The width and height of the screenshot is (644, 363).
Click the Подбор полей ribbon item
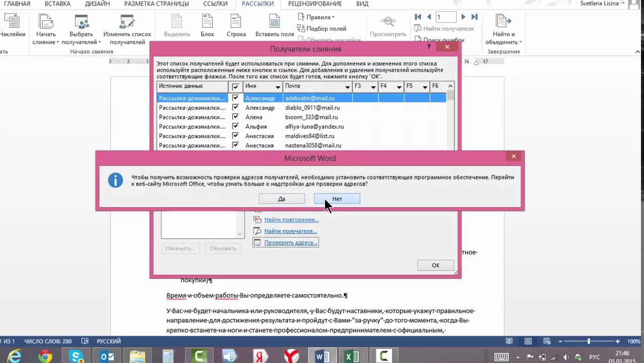pos(321,29)
